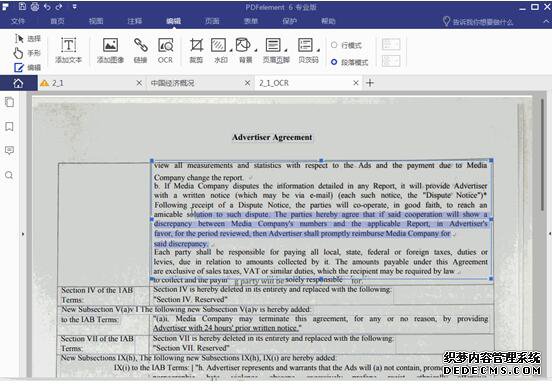Click the Advertiser Agreement heading
This screenshot has height=385, width=552.
click(272, 137)
